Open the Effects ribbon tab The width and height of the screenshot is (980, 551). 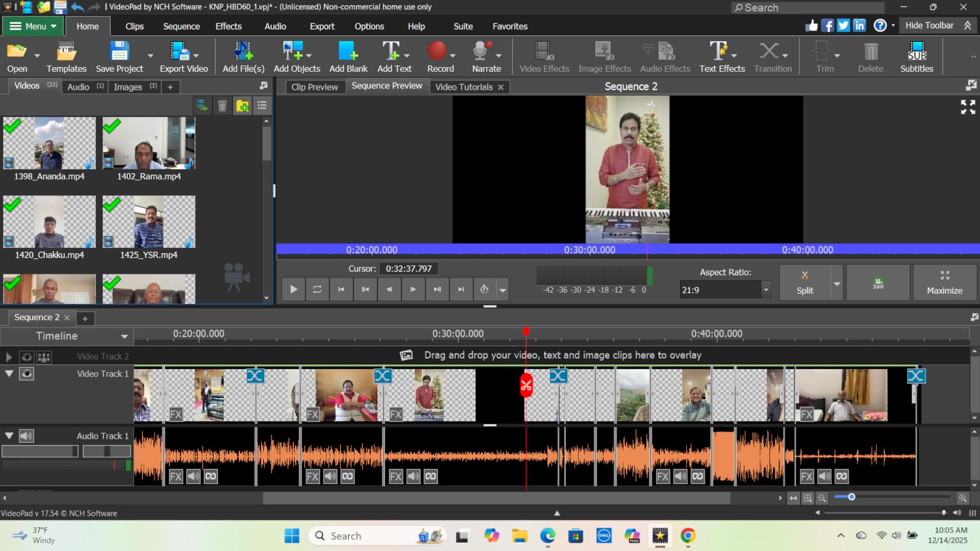click(228, 26)
